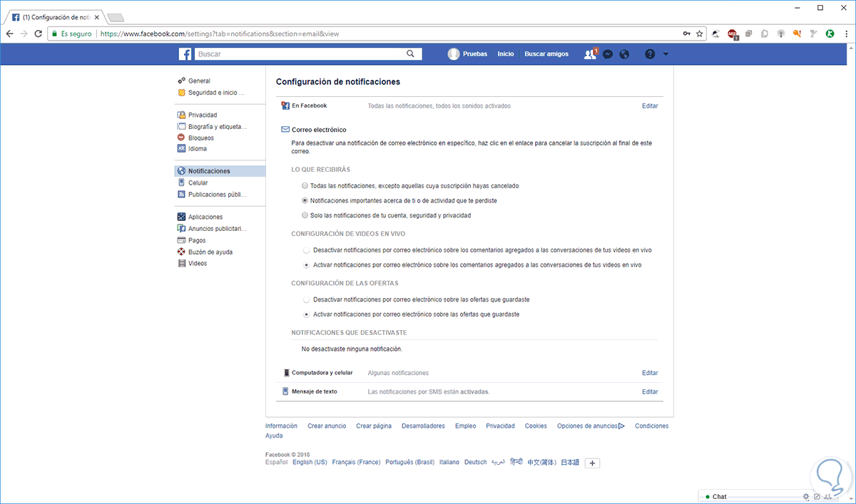Switch language to English (US)
The width and height of the screenshot is (856, 504).
pos(310,462)
